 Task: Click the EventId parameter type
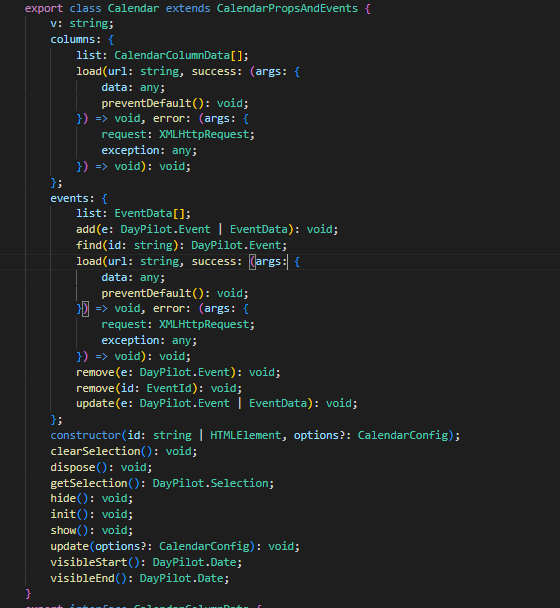(x=169, y=388)
